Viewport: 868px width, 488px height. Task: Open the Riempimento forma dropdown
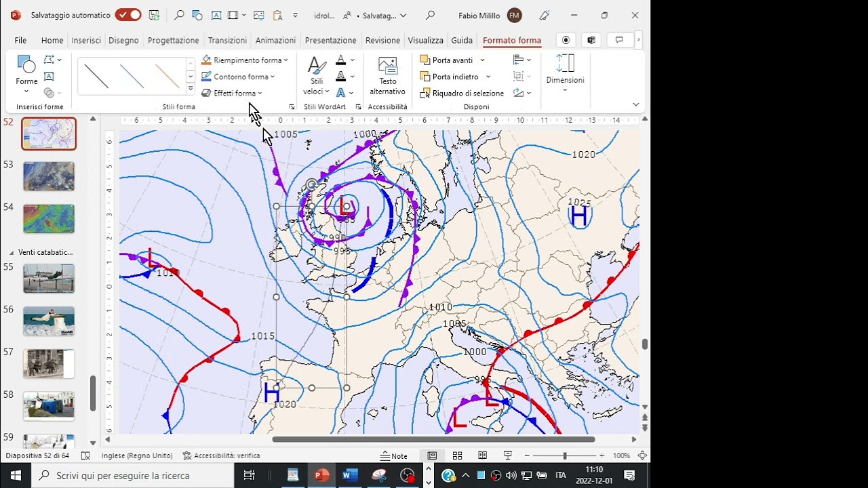pos(245,60)
